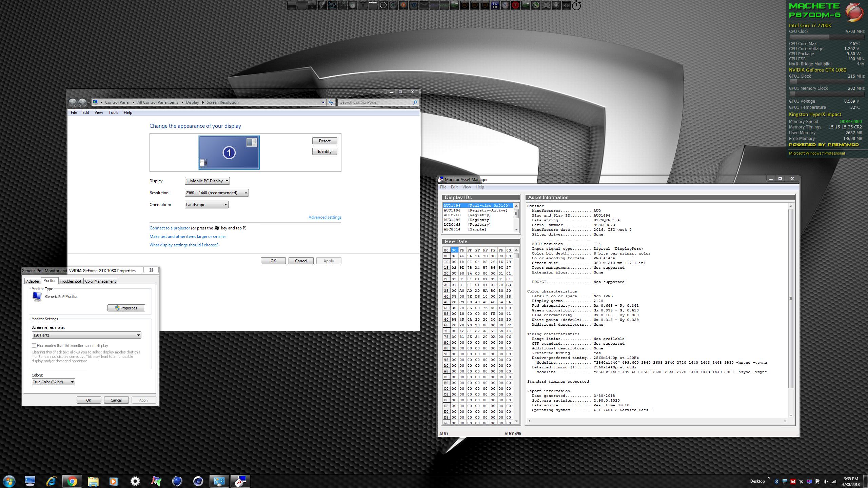The image size is (868, 488).
Task: Click the Detect button
Action: coord(325,141)
